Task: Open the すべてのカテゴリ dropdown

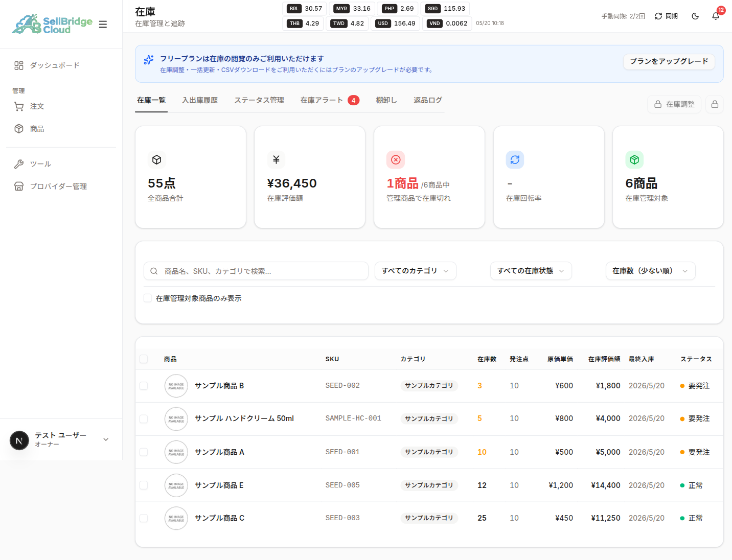Action: point(415,271)
